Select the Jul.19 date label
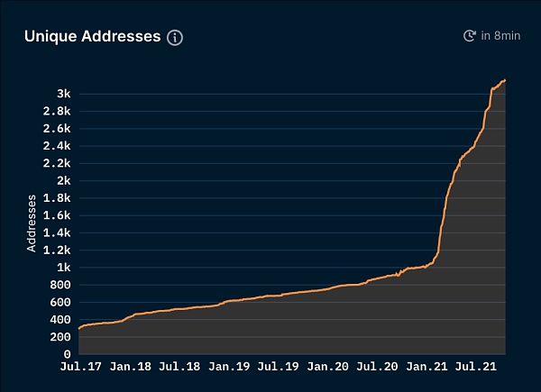 click(x=279, y=367)
